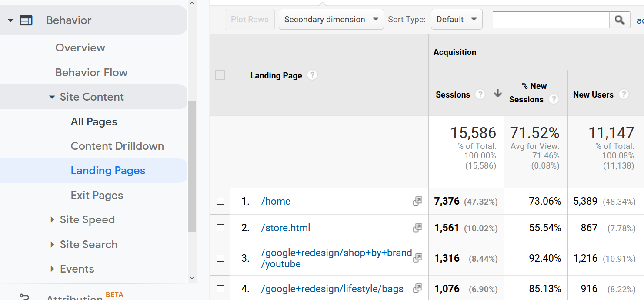The image size is (644, 300).
Task: Open youtube landing page external icon
Action: tap(417, 258)
